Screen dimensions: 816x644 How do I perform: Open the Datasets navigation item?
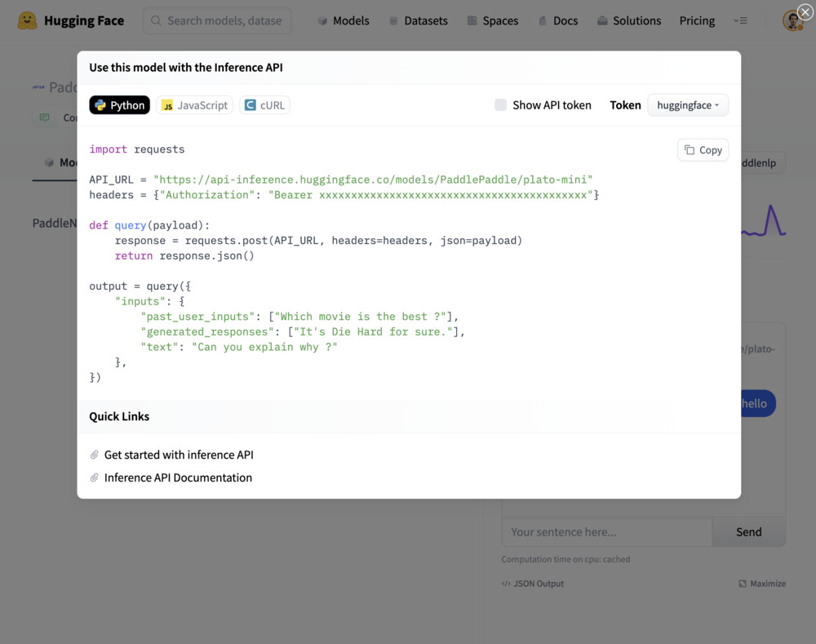(x=418, y=20)
